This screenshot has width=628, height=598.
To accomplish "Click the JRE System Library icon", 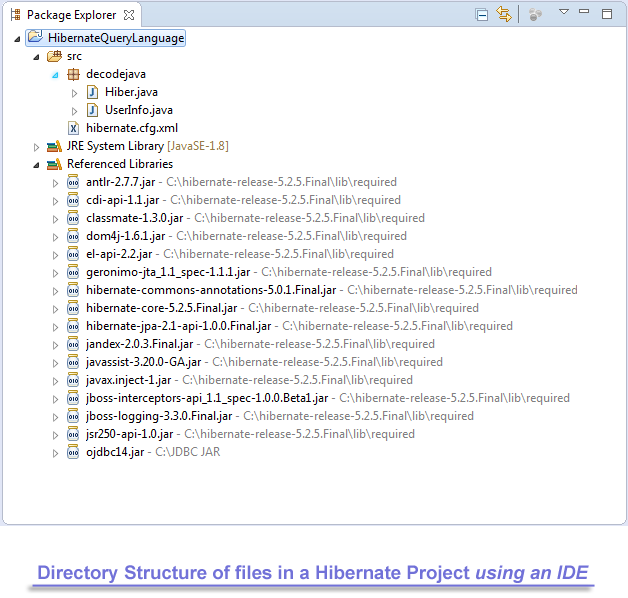I will (x=55, y=146).
